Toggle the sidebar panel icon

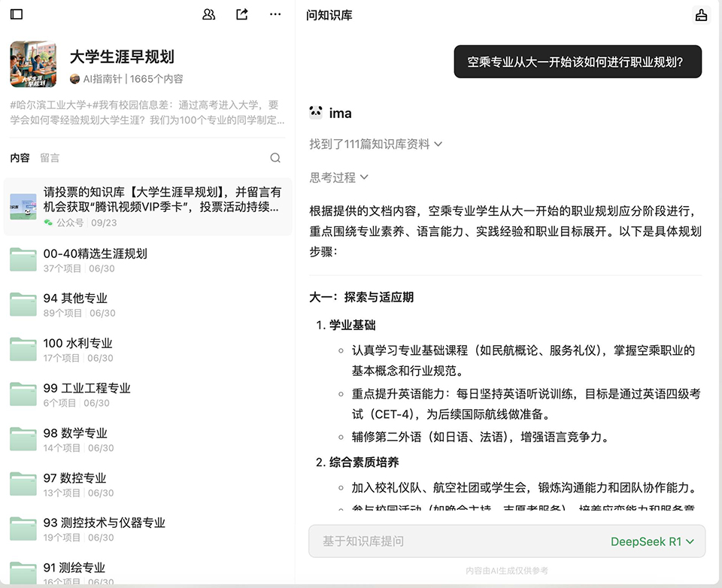point(17,14)
